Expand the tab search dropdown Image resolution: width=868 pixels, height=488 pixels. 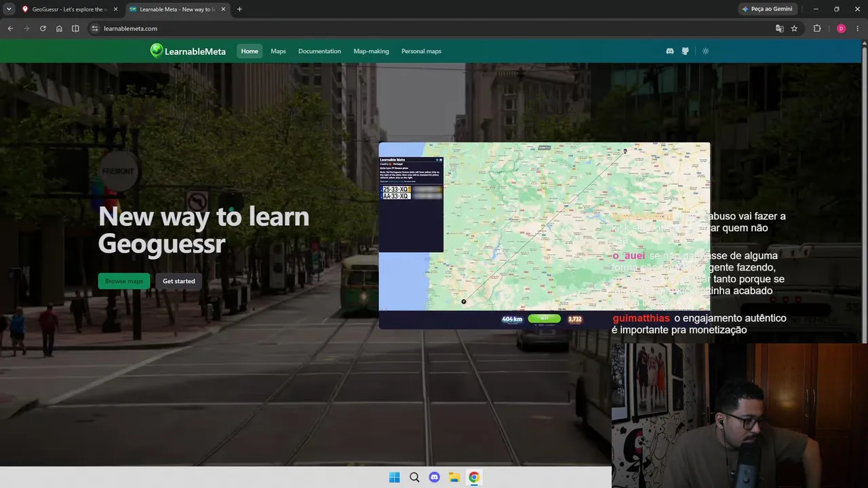(x=9, y=9)
